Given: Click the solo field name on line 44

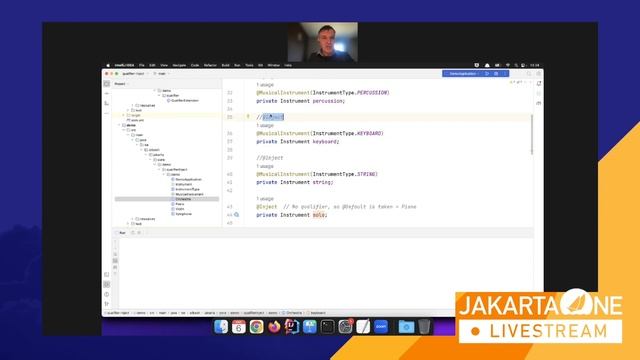Looking at the screenshot, I should coord(319,215).
